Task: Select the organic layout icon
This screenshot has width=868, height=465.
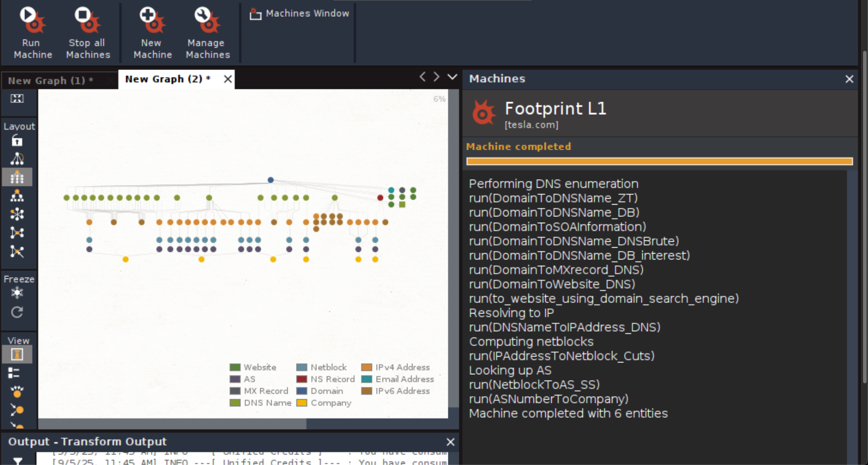Action: coord(17,233)
